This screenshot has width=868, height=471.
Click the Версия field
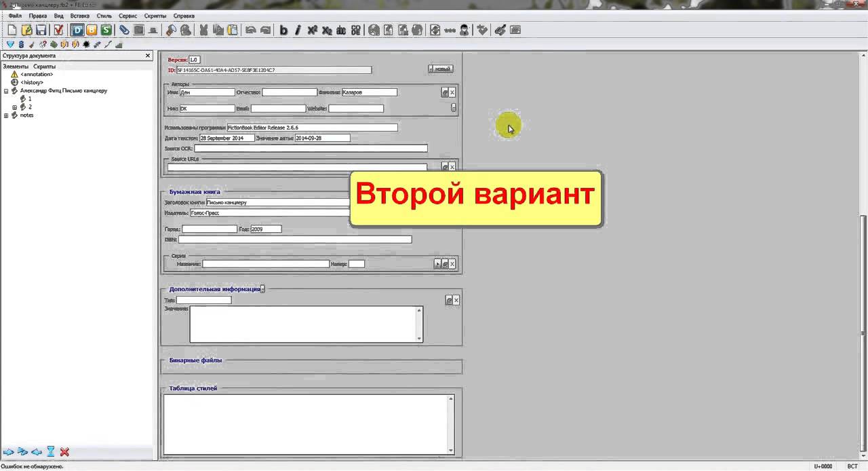point(195,60)
